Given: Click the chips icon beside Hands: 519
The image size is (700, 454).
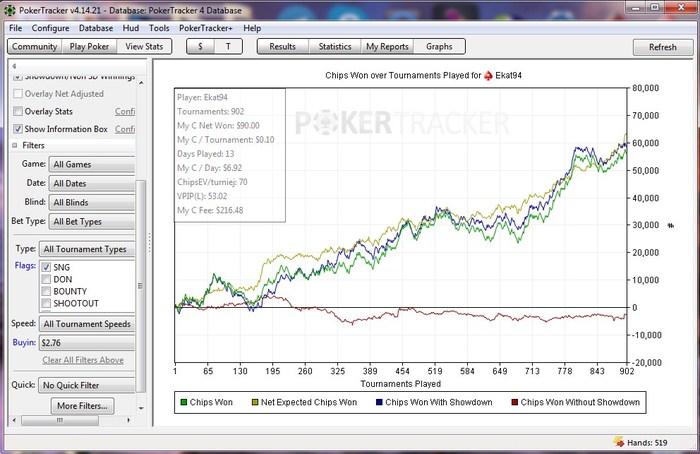Looking at the screenshot, I should tap(619, 442).
